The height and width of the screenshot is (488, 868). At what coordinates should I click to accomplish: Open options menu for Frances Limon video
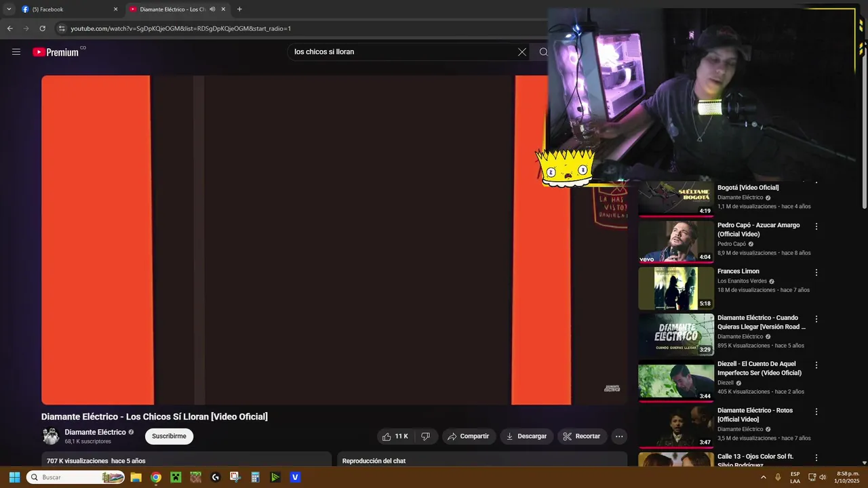pos(816,272)
